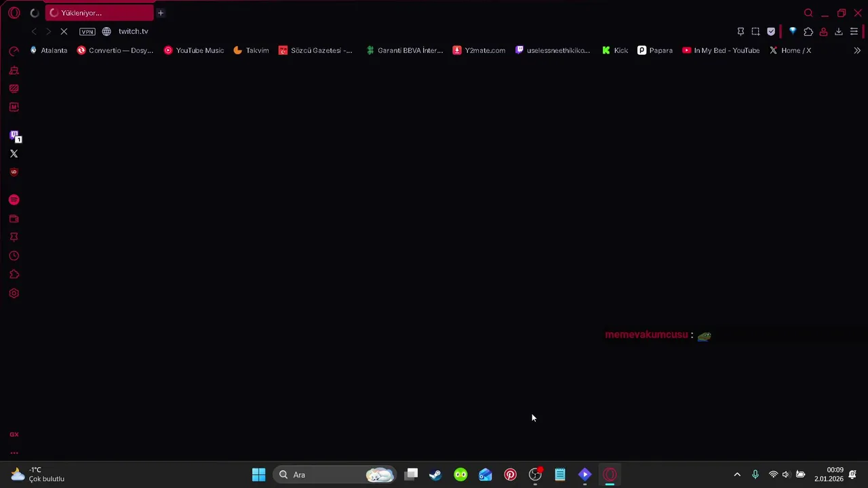Viewport: 868px width, 488px height.
Task: Open Spotify player in sidebar
Action: click(14, 200)
